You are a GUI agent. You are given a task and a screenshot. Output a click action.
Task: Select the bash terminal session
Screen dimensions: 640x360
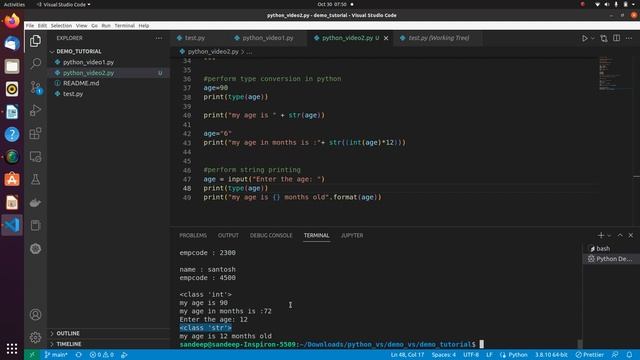point(611,248)
